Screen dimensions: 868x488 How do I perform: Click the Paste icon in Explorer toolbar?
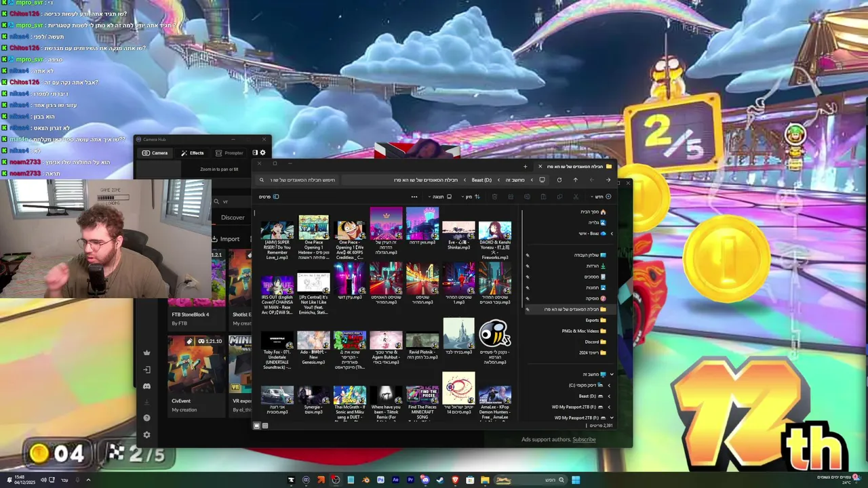point(543,197)
